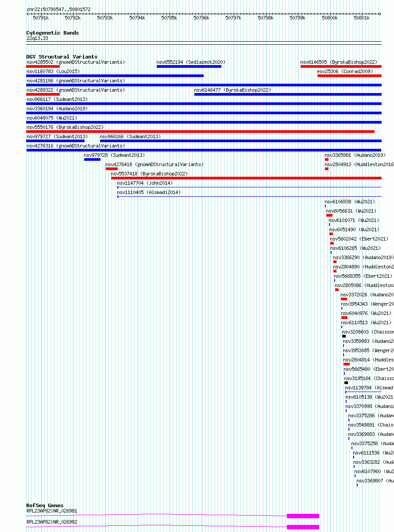Select the RefSeq Genes track heading
Viewport: 394px width, 532px height.
pyautogui.click(x=45, y=505)
